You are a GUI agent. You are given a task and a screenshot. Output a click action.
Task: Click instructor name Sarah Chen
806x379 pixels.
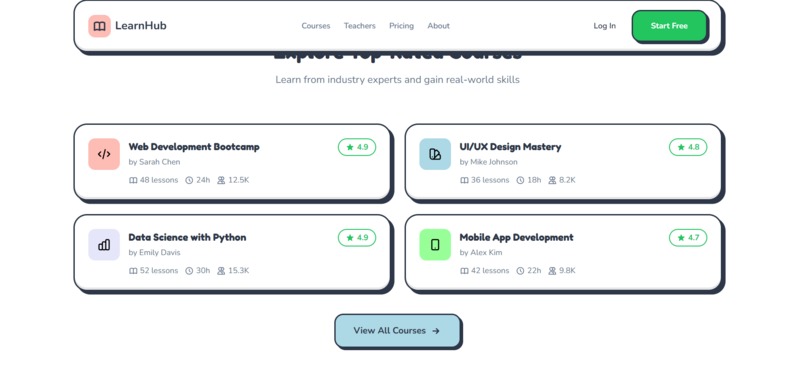click(x=160, y=162)
